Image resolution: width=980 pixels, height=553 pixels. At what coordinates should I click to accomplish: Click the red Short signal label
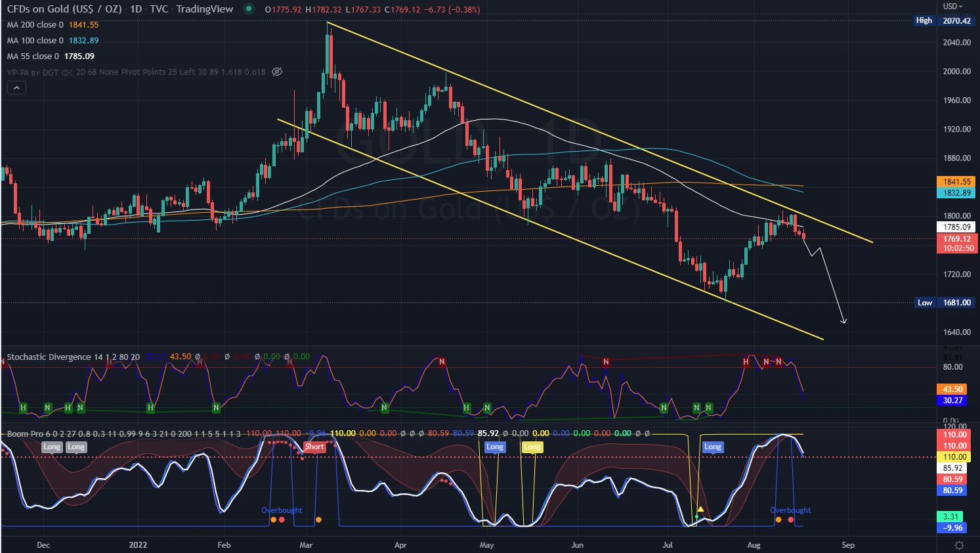314,447
